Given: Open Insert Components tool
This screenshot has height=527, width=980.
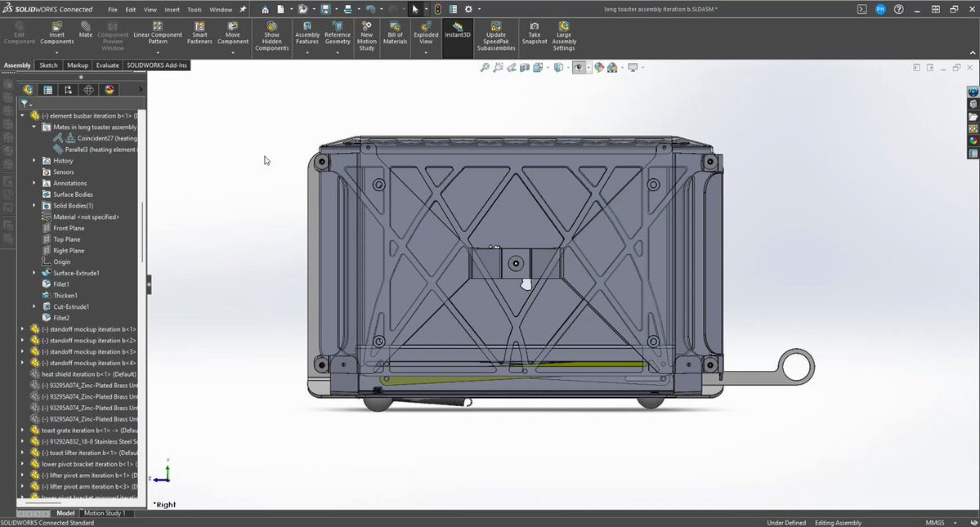Looking at the screenshot, I should (57, 33).
